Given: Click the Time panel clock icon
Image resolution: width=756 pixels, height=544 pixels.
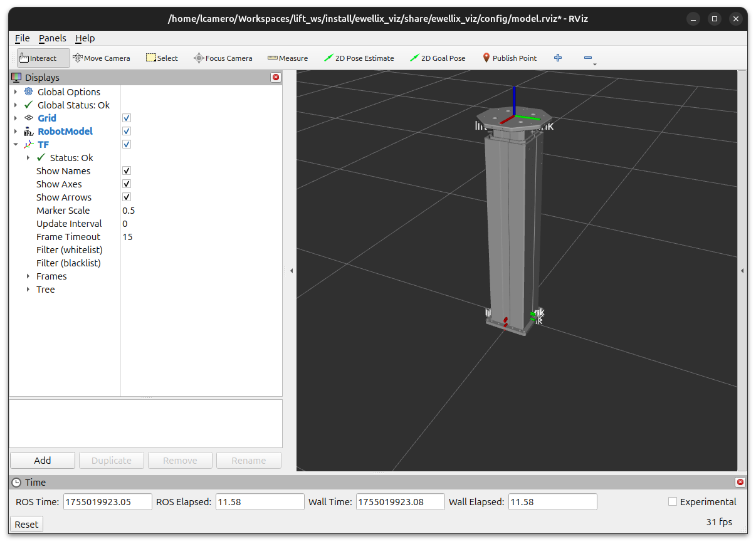Looking at the screenshot, I should [x=16, y=482].
